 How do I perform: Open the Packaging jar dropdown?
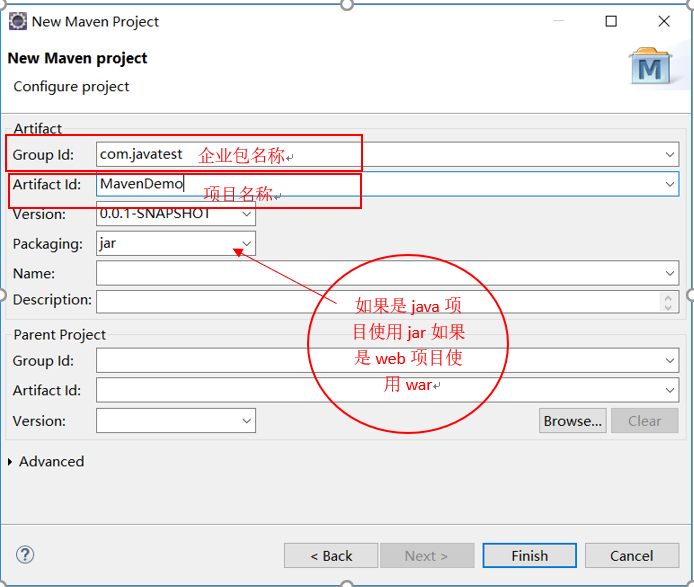point(247,243)
